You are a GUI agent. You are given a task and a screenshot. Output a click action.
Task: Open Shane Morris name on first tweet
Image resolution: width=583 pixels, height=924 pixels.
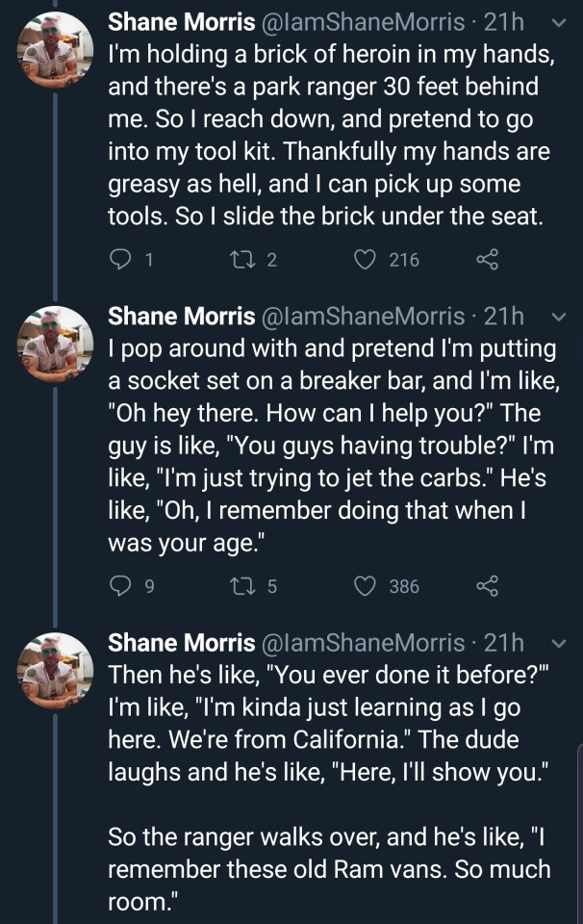point(181,21)
